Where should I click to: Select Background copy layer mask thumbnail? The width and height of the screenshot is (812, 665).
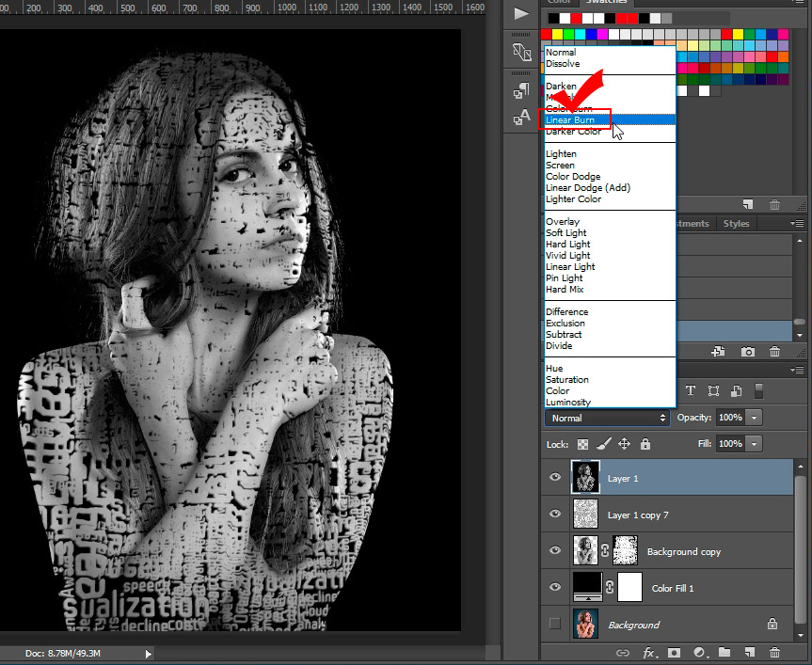coord(626,550)
